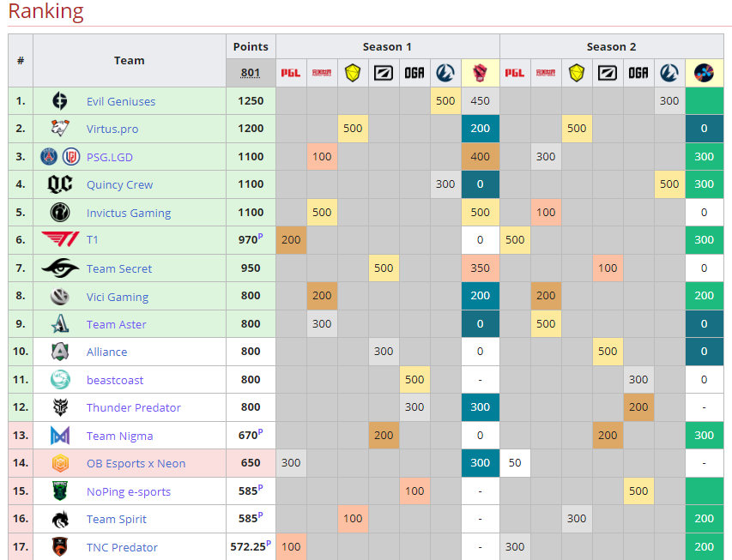The image size is (732, 560).
Task: Open the Invictus Gaming team link
Action: click(x=129, y=213)
